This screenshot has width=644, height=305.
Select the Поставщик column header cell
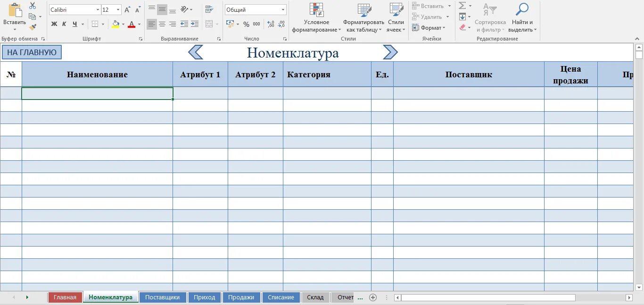[x=469, y=74]
